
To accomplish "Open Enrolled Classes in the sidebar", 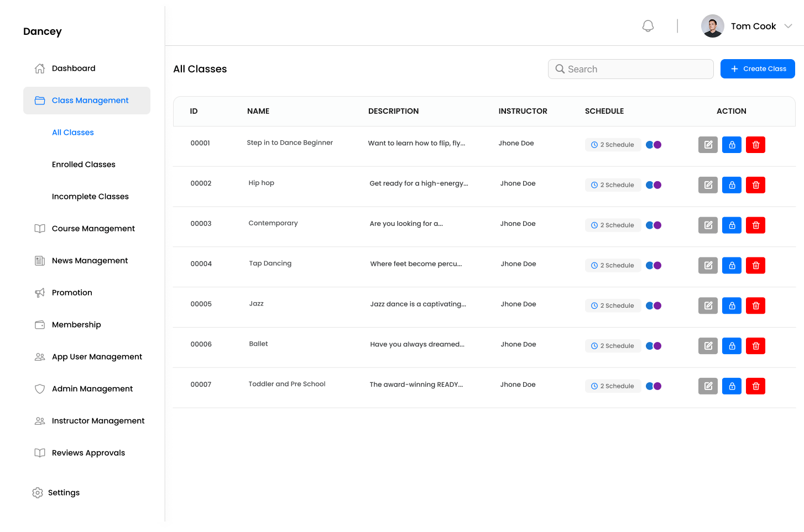I will click(83, 164).
